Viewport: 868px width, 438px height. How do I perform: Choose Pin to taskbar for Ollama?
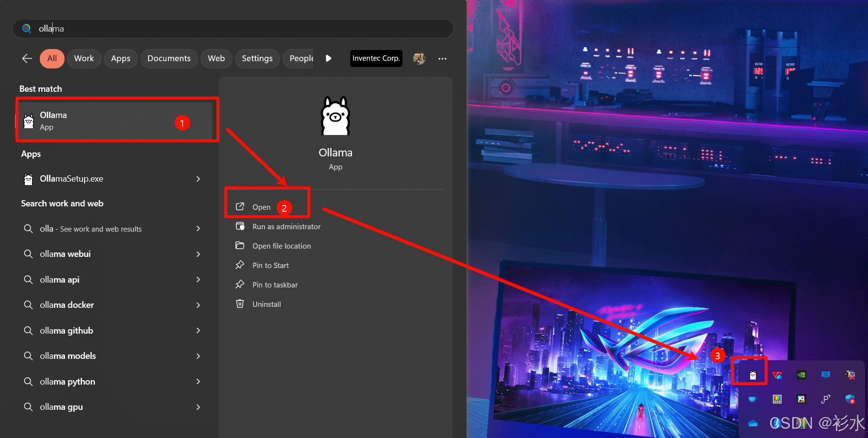[x=275, y=285]
